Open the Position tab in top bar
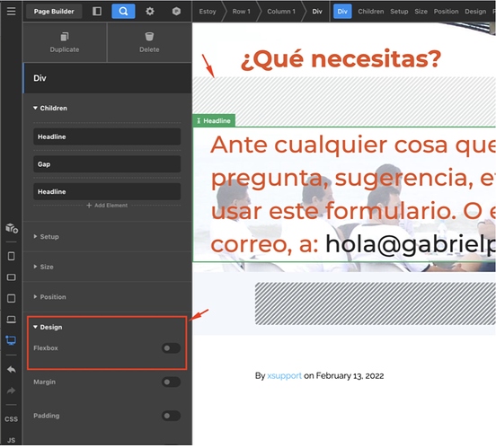Screen dimensions: 496x448 pos(446,12)
